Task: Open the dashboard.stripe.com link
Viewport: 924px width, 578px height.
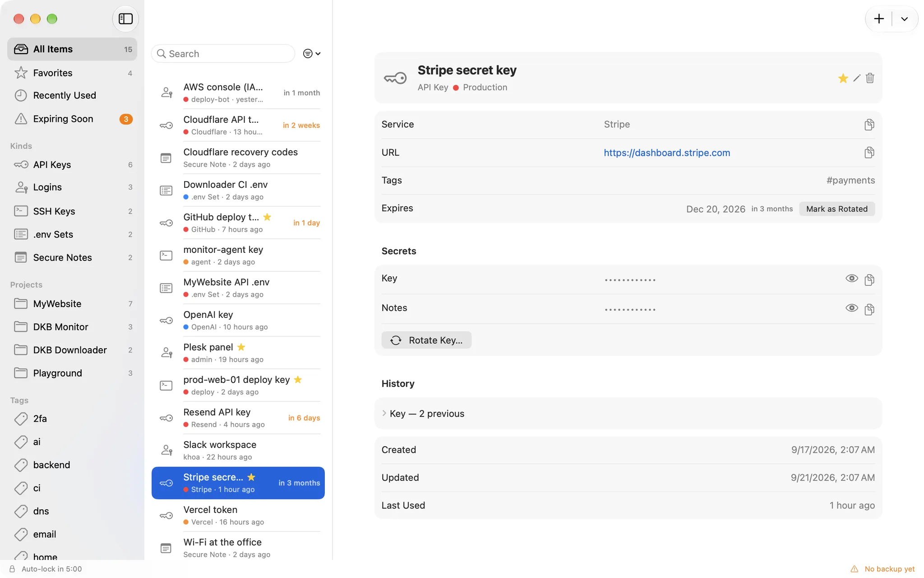Action: [x=667, y=153]
